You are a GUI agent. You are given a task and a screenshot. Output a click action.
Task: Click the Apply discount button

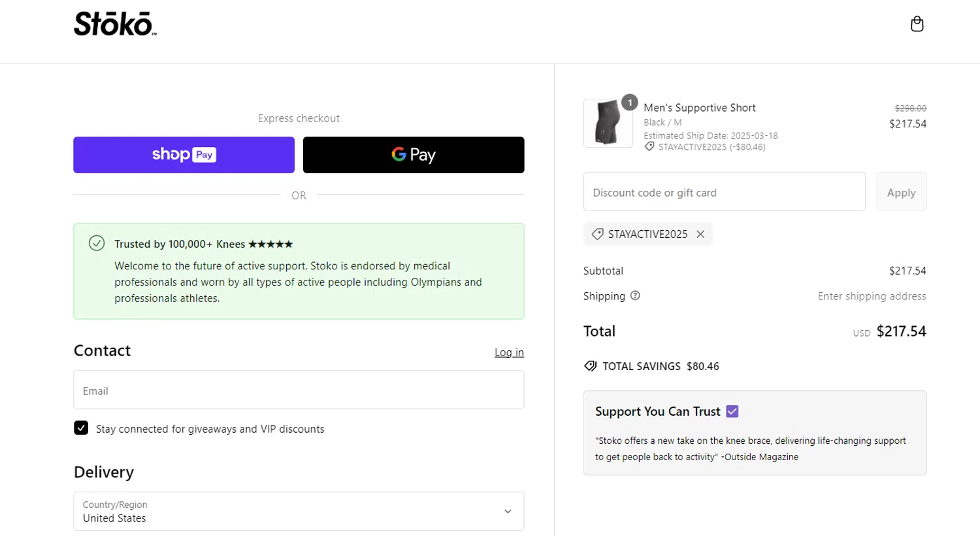pos(901,192)
